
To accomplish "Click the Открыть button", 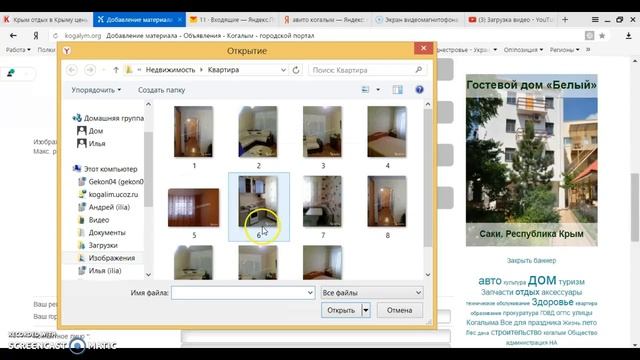I will (x=341, y=310).
